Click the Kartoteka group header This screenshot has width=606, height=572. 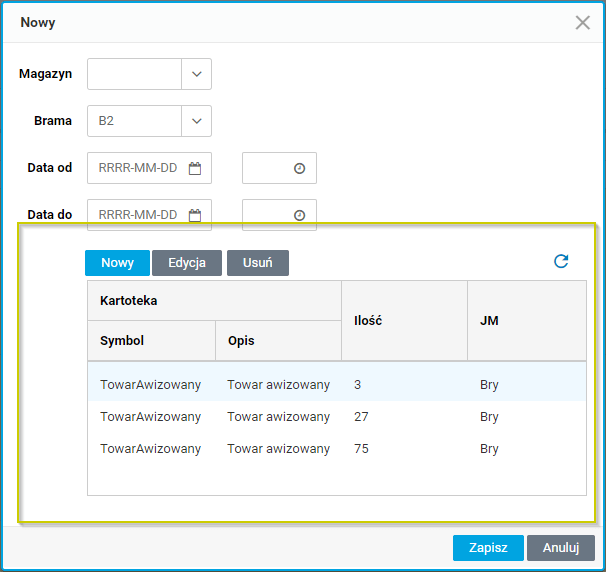click(x=214, y=301)
